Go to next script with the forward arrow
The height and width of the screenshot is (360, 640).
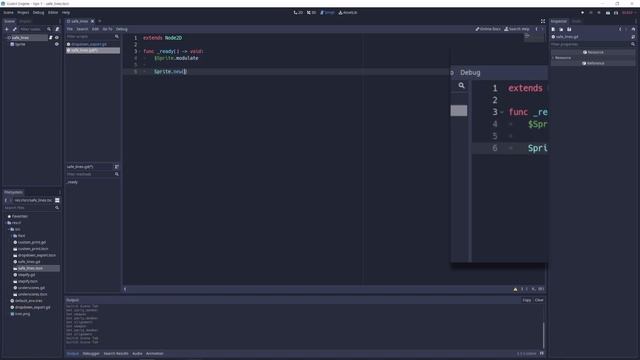click(x=542, y=29)
